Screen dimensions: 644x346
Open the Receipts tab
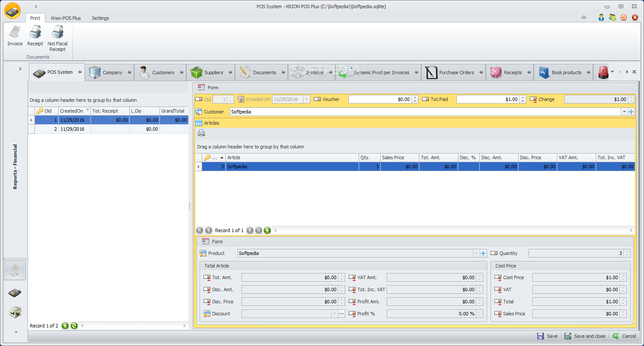click(x=510, y=72)
